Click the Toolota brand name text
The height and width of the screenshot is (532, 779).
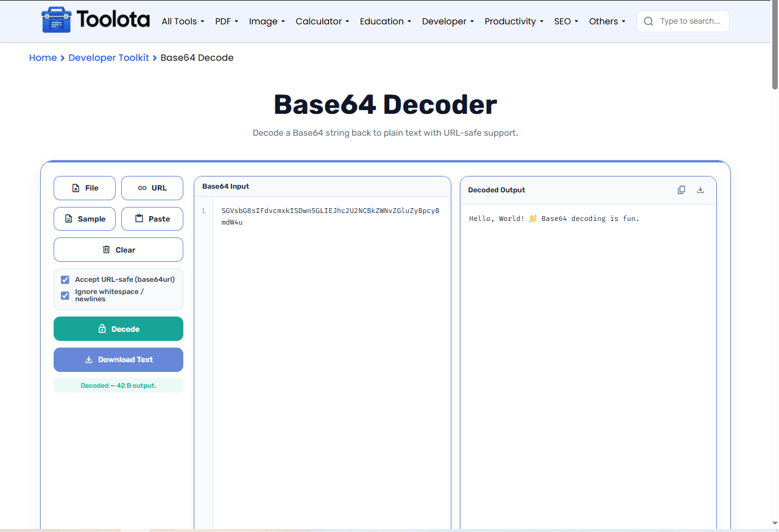[x=113, y=20]
